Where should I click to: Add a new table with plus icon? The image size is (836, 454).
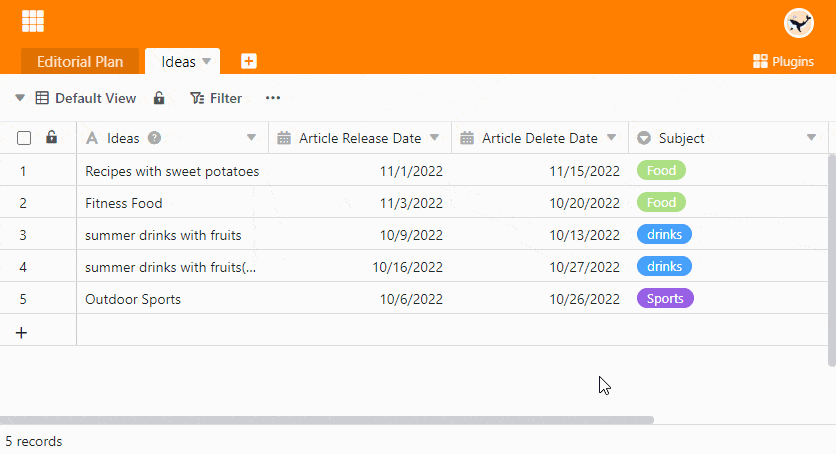pos(249,61)
